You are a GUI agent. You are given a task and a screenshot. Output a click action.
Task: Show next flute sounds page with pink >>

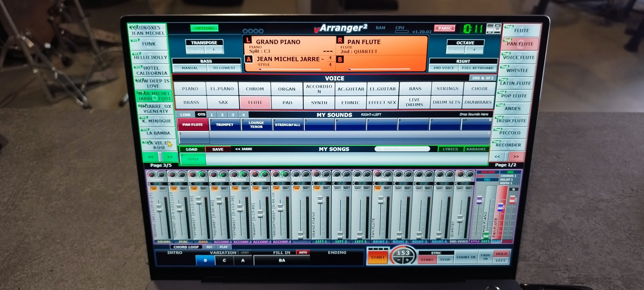coord(516,156)
